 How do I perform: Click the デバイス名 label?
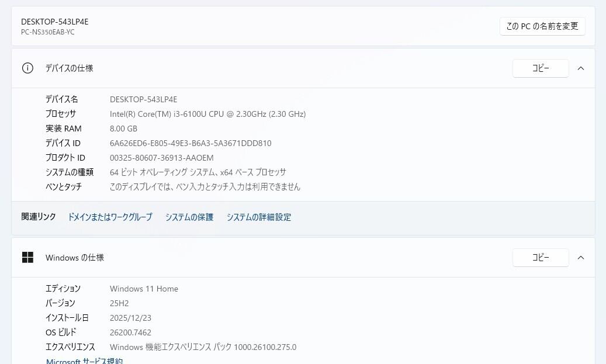pyautogui.click(x=62, y=99)
